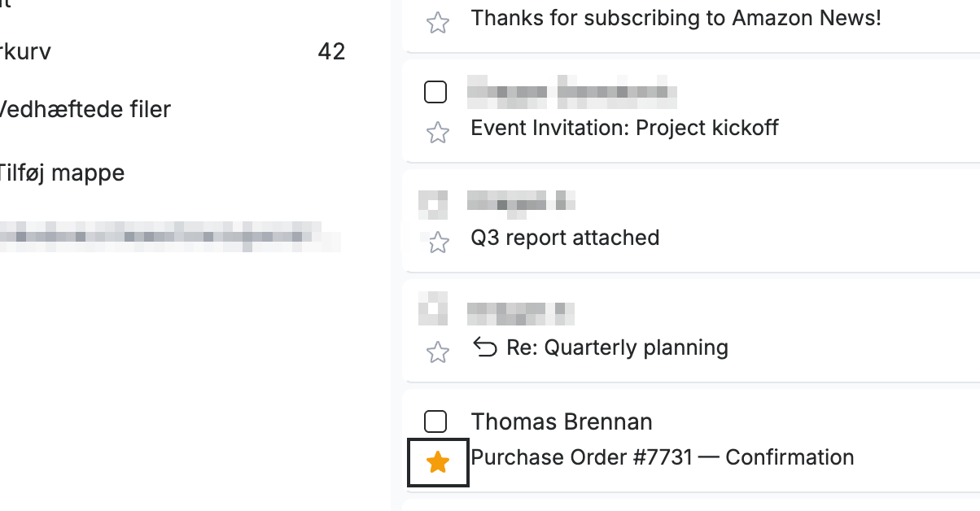Click the reply arrow icon beside Quarterly planning
Image resolution: width=980 pixels, height=511 pixels.
click(x=485, y=348)
